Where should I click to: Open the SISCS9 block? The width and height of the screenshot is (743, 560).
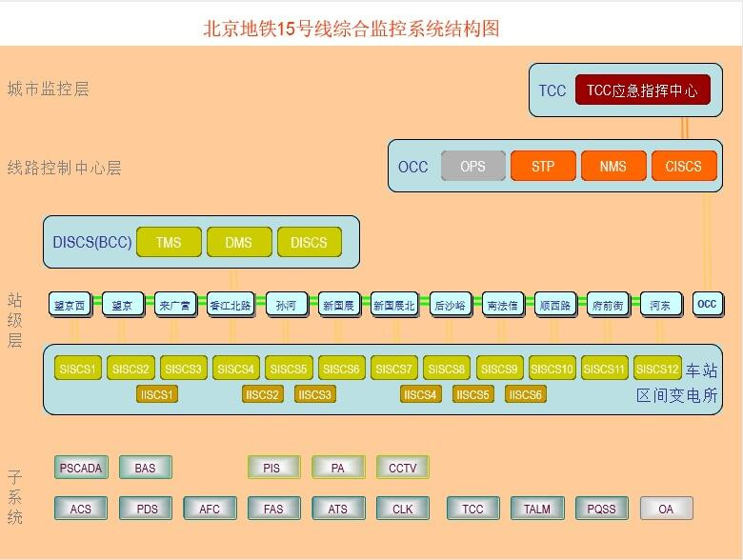click(499, 369)
